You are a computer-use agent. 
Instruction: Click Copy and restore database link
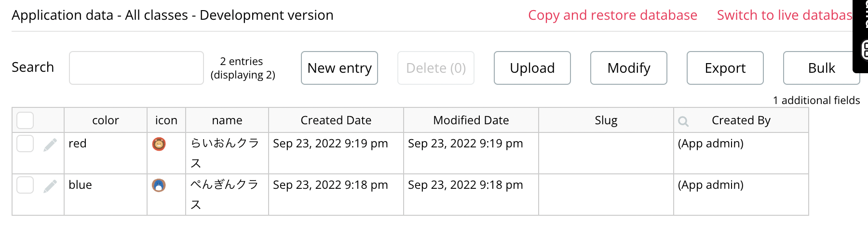point(612,15)
